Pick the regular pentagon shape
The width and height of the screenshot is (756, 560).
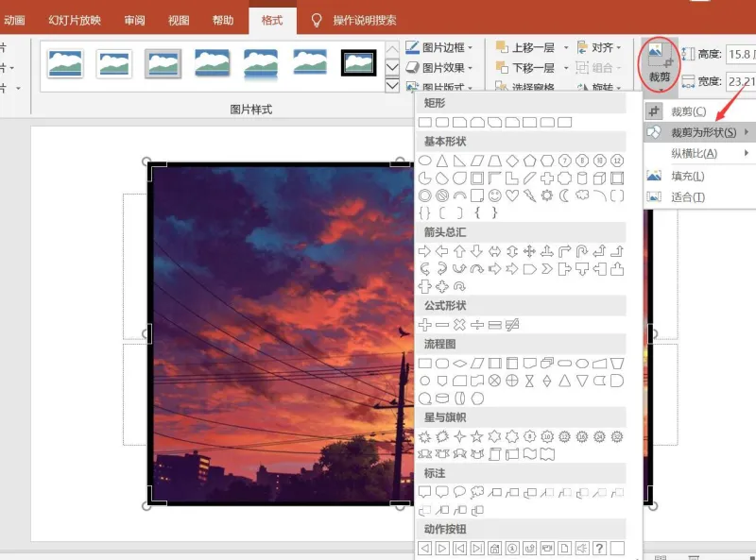point(529,161)
